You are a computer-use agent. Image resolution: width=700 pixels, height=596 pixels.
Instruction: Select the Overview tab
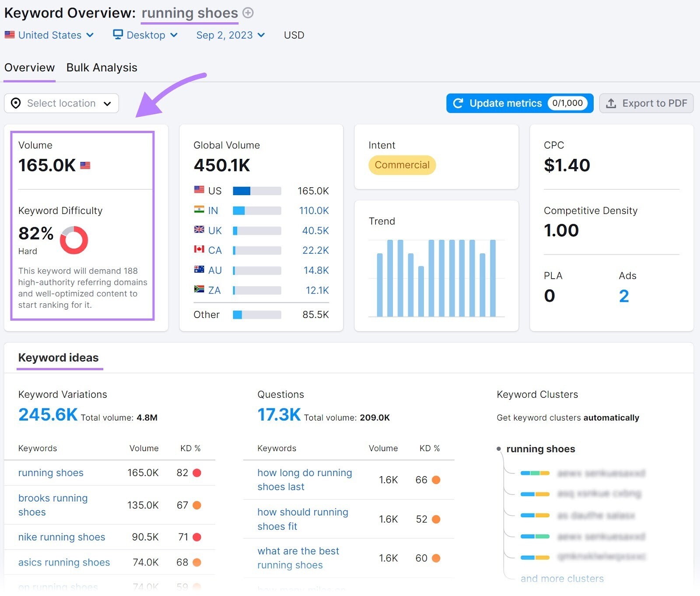(x=29, y=68)
